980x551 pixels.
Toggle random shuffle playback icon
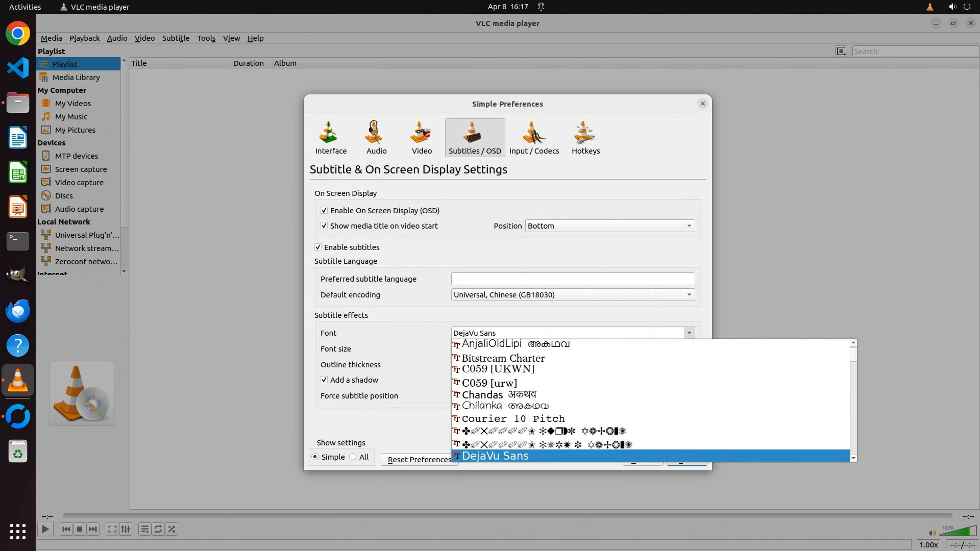(x=172, y=529)
